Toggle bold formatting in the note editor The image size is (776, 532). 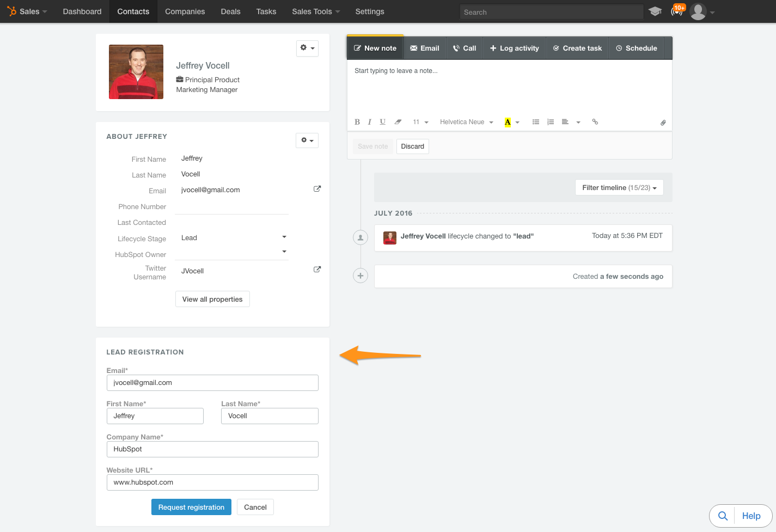357,121
